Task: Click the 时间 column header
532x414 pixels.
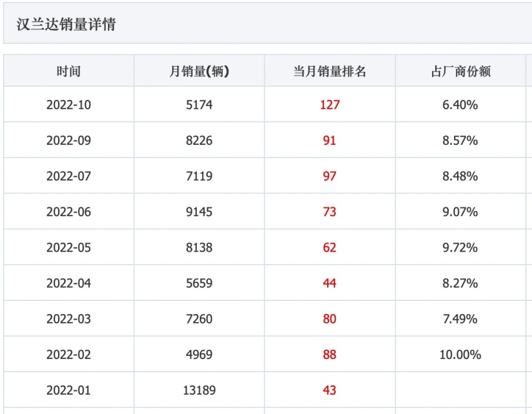Action: point(69,71)
